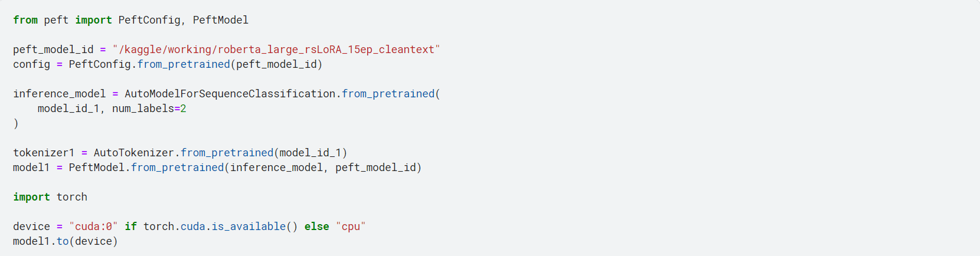980x256 pixels.
Task: Click 'AutoTokenizer' class name
Action: point(134,153)
